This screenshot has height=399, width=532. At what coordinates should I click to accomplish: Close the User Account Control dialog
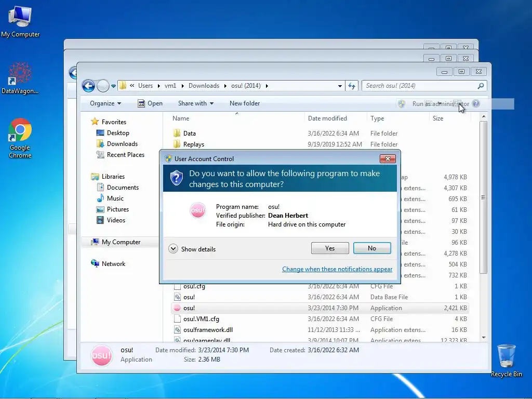[388, 158]
